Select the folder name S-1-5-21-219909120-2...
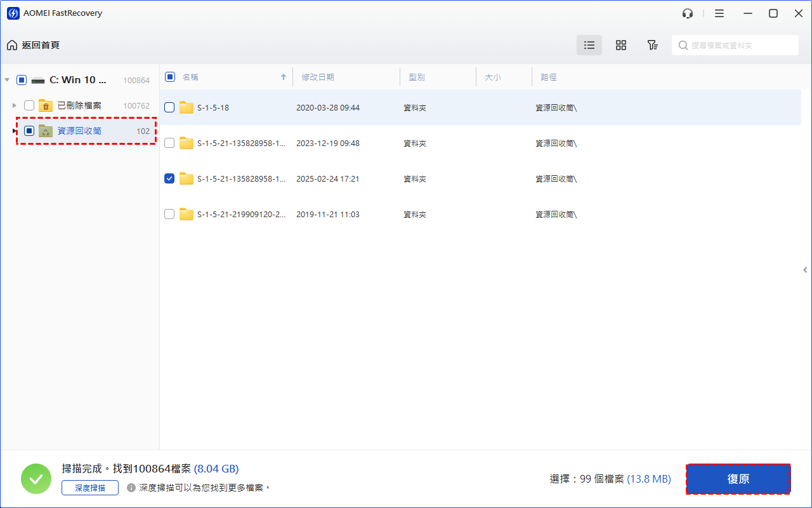This screenshot has height=508, width=812. [242, 214]
